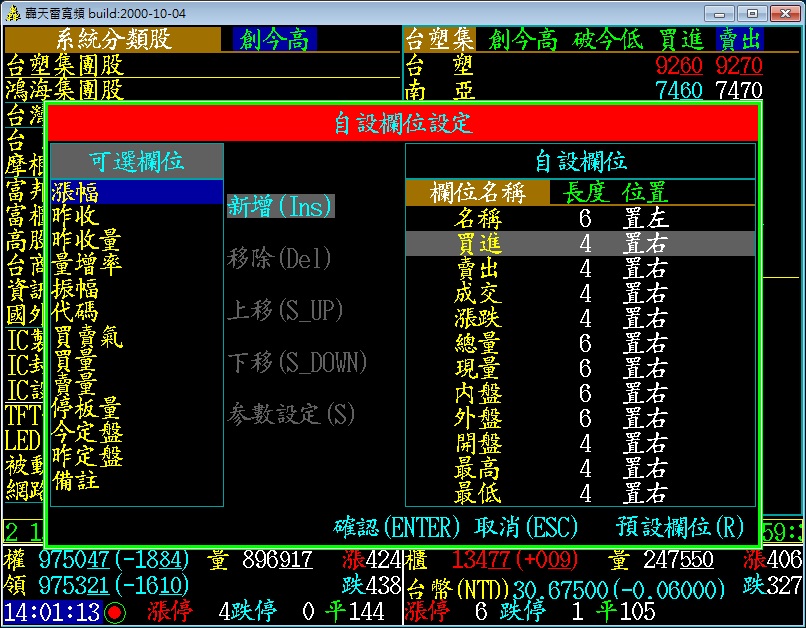The width and height of the screenshot is (806, 628).
Task: Click the red record indicator beside the clock
Action: [x=117, y=611]
